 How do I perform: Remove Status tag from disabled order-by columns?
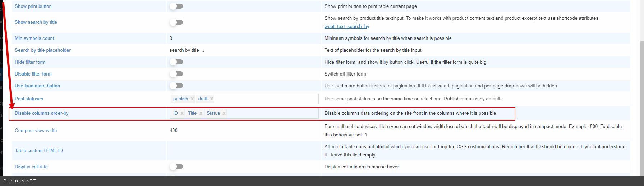(224, 113)
